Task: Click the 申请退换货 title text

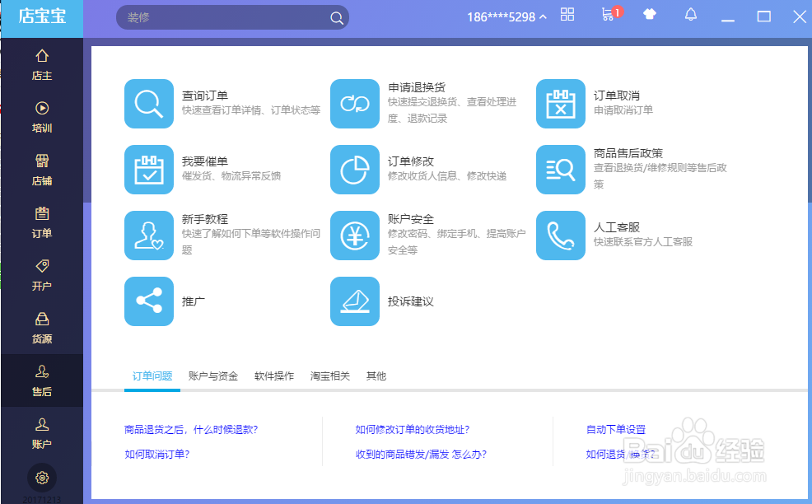Action: click(417, 87)
